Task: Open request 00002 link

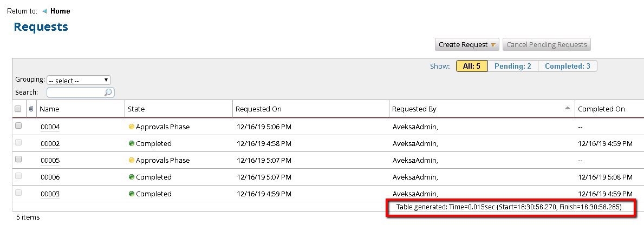Action: (50, 144)
